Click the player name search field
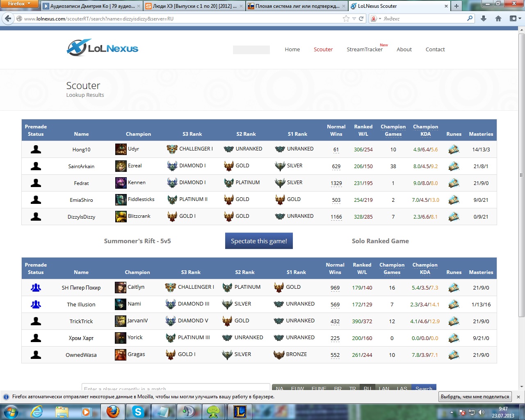This screenshot has height=420, width=525. coord(176,388)
